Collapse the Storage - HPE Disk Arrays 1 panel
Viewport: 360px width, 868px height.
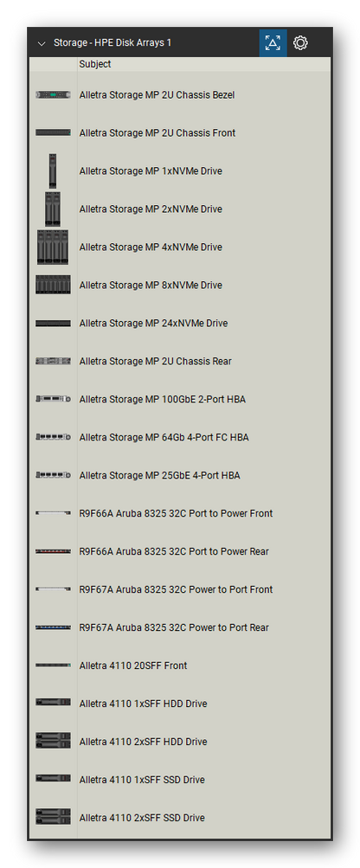tap(42, 43)
